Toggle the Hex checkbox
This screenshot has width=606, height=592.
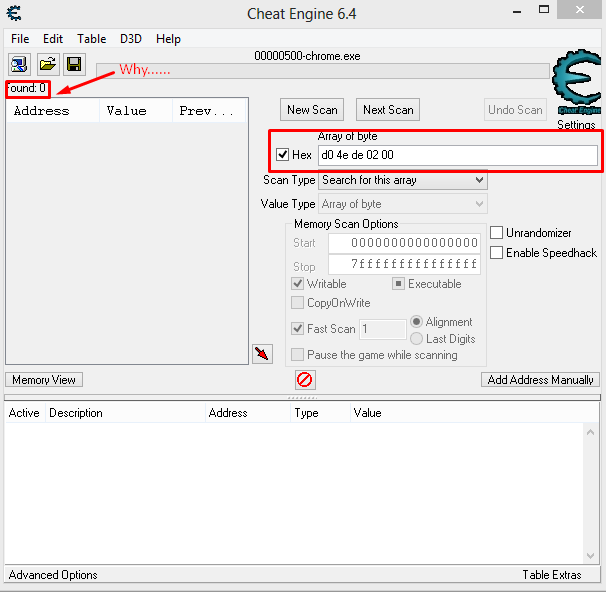click(283, 155)
